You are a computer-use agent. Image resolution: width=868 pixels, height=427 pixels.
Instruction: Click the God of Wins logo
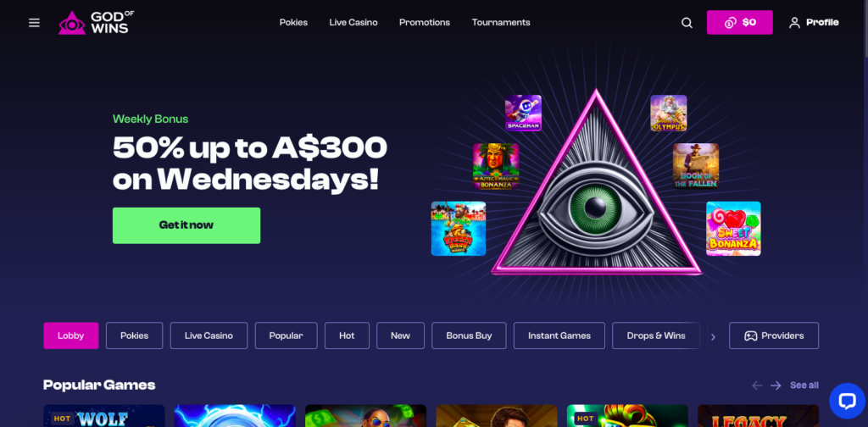(97, 23)
